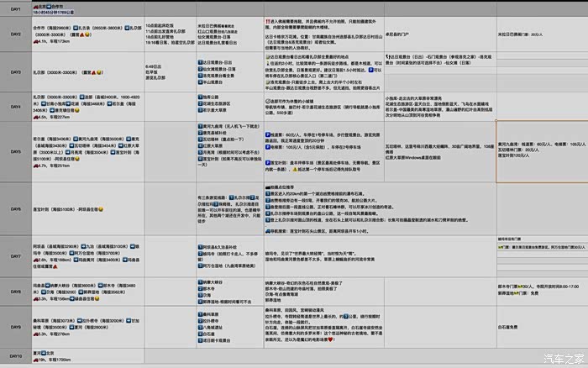The width and height of the screenshot is (588, 368).
Task: Click the DAY10 row label
Action: pyautogui.click(x=14, y=356)
